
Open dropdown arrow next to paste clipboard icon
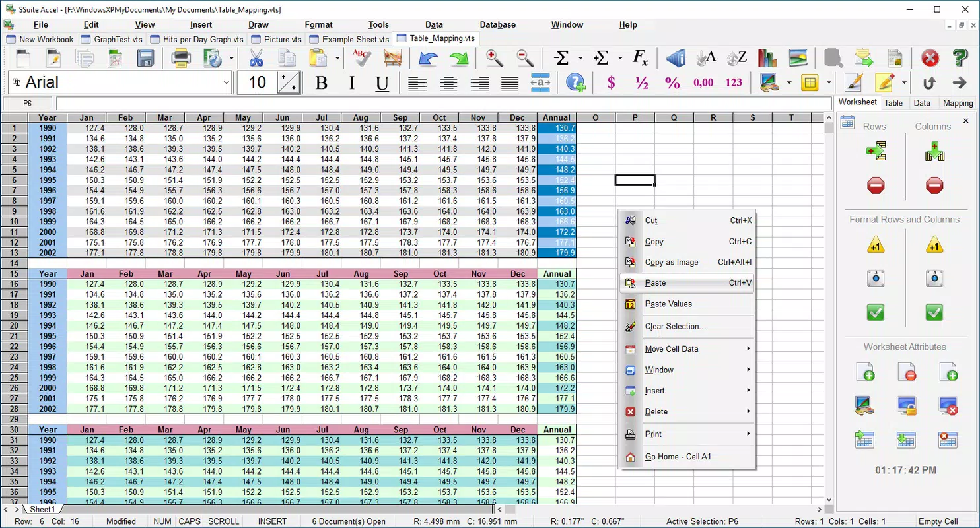(337, 59)
